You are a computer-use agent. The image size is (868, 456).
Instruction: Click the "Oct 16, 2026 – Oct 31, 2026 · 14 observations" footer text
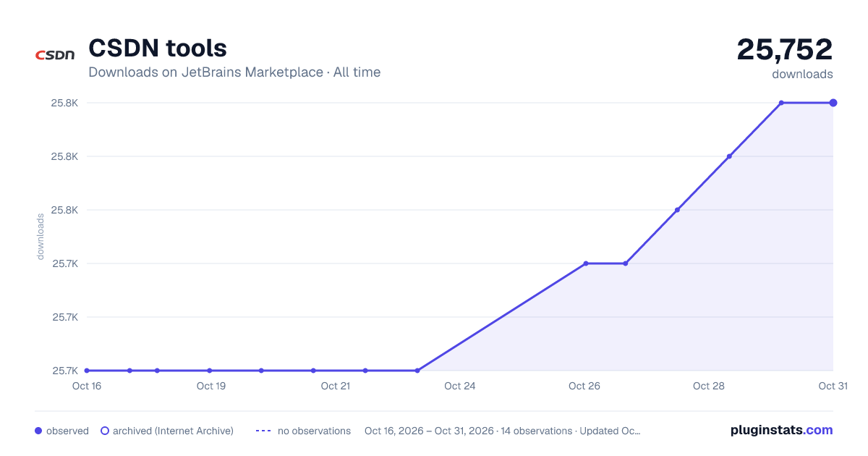pyautogui.click(x=503, y=431)
